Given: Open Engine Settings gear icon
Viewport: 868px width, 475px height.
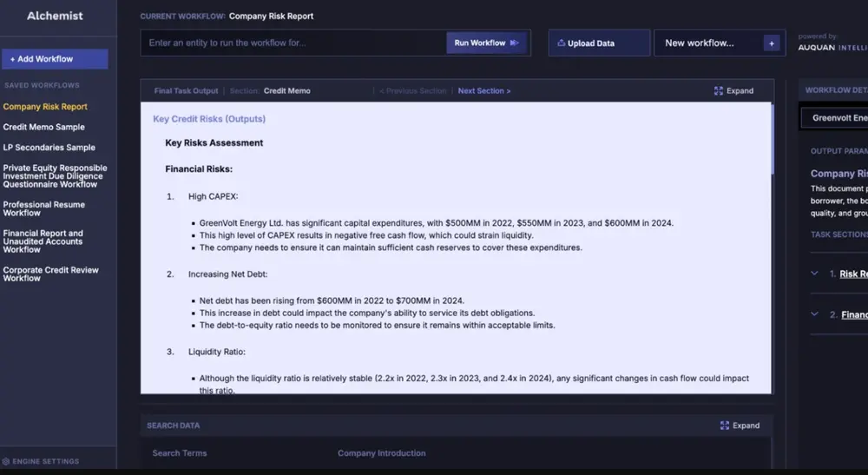Looking at the screenshot, I should (x=6, y=461).
